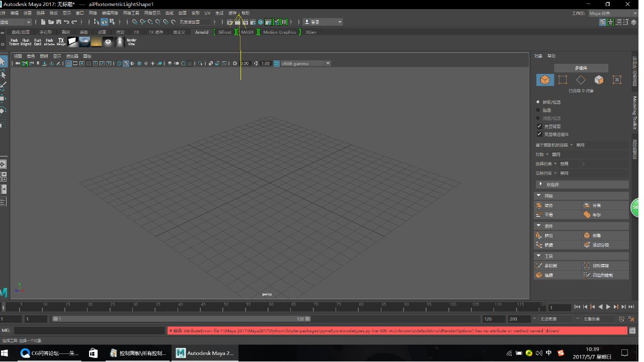Open the sRGB gamma color space dropdown
Screen dimensions: 644x362
pos(305,63)
